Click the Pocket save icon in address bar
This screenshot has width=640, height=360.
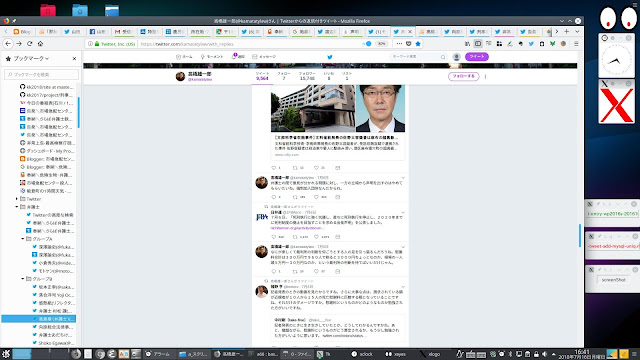click(409, 44)
